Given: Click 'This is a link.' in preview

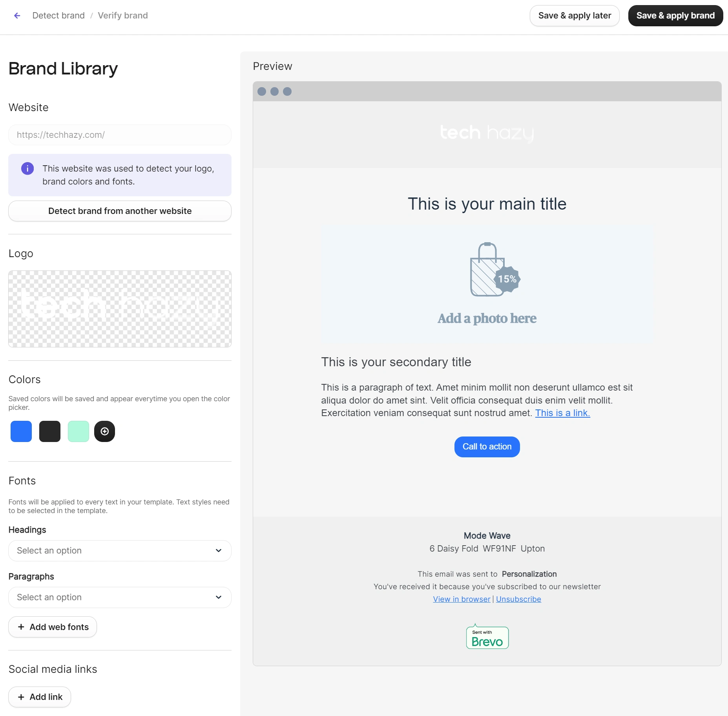Looking at the screenshot, I should (562, 413).
